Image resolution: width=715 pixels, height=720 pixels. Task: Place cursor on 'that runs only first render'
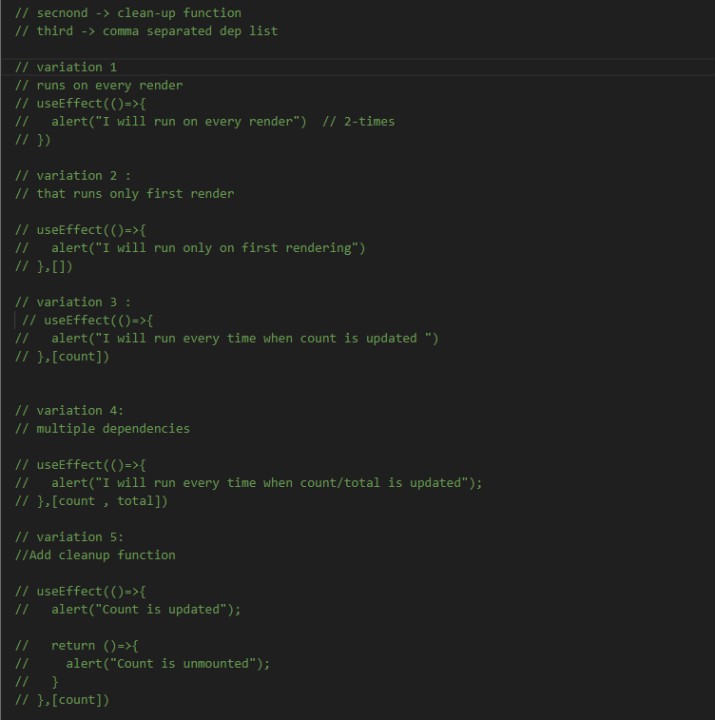[124, 194]
